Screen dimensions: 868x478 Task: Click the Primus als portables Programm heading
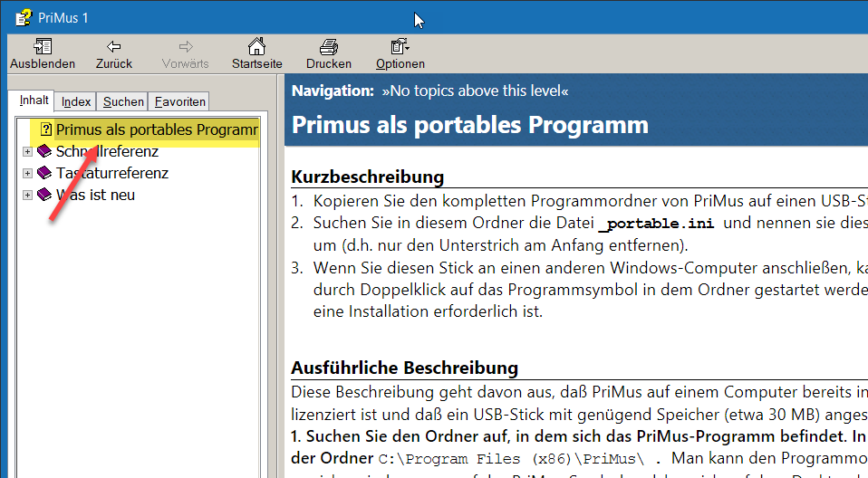469,124
